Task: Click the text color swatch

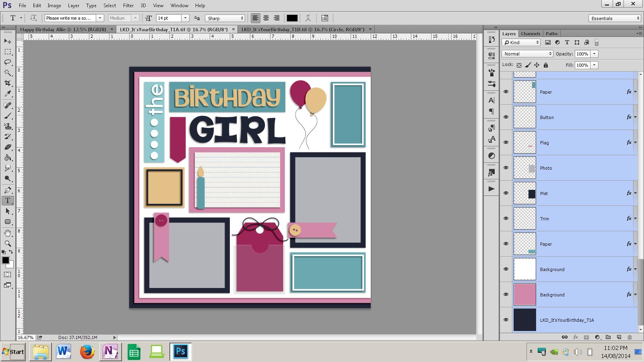Action: [292, 18]
